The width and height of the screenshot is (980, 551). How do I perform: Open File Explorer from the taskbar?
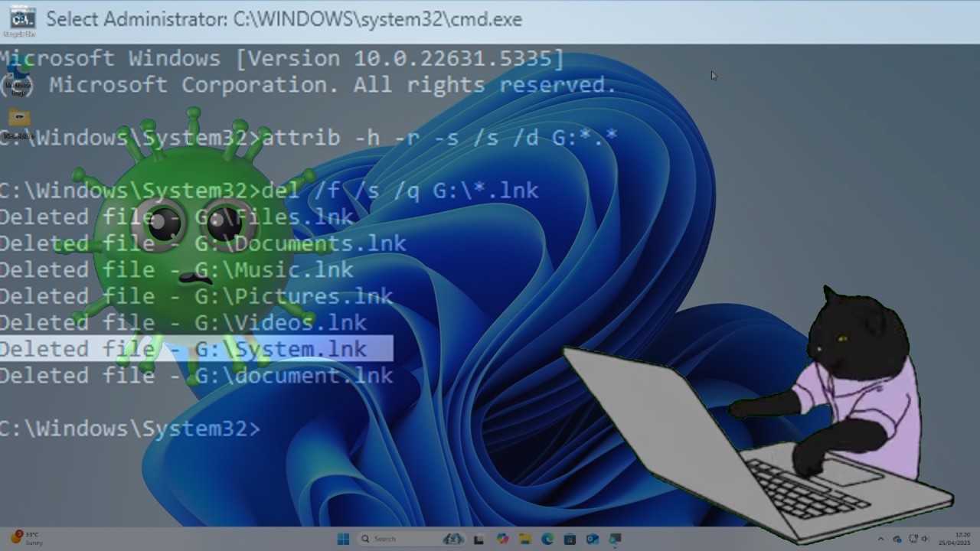[525, 539]
